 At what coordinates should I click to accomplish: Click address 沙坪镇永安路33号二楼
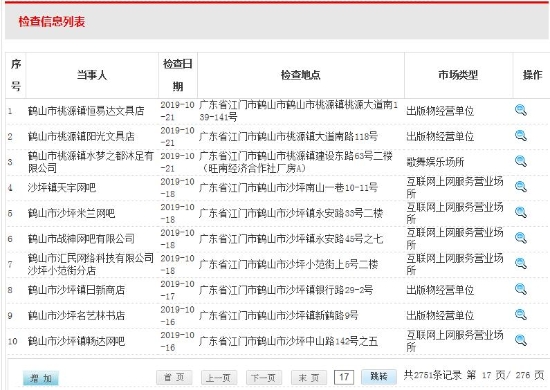pos(291,213)
